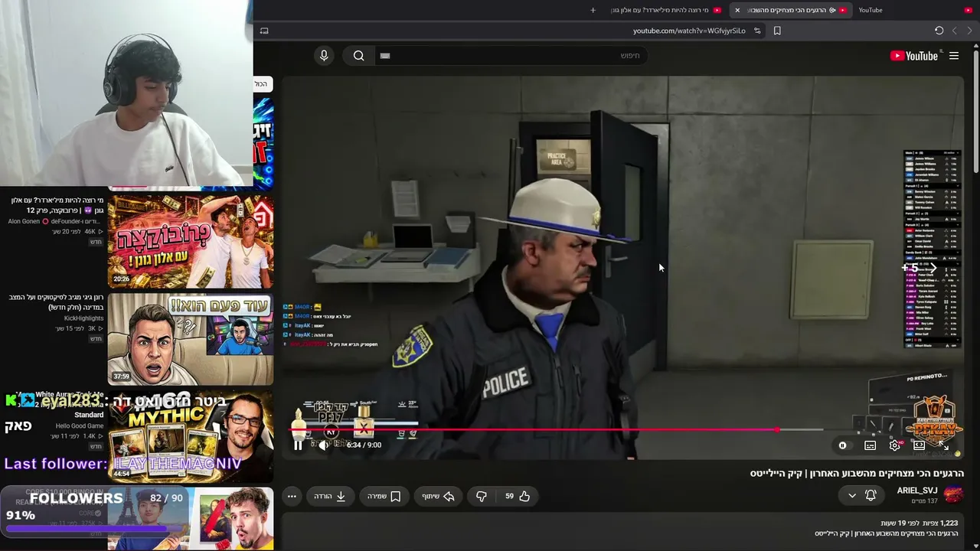Open the 'מי רוצה להיות מיליארדר' video title
This screenshot has height=551, width=980.
click(57, 205)
